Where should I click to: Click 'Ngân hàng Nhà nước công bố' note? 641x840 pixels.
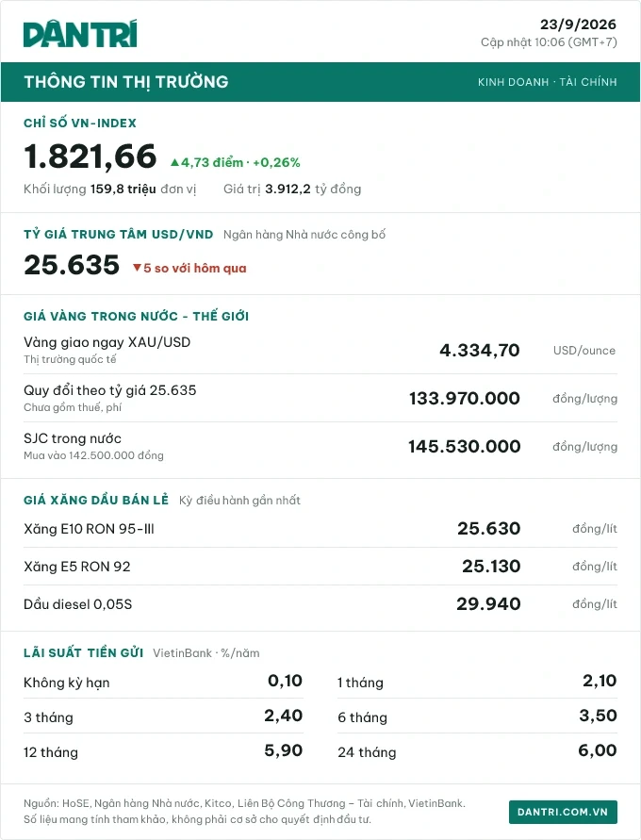pos(304,235)
